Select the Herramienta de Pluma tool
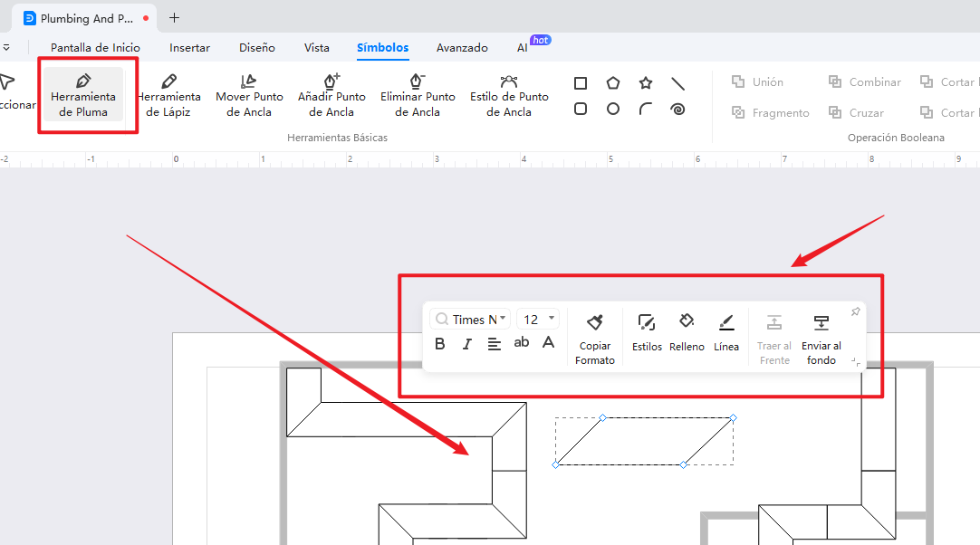 (x=83, y=95)
